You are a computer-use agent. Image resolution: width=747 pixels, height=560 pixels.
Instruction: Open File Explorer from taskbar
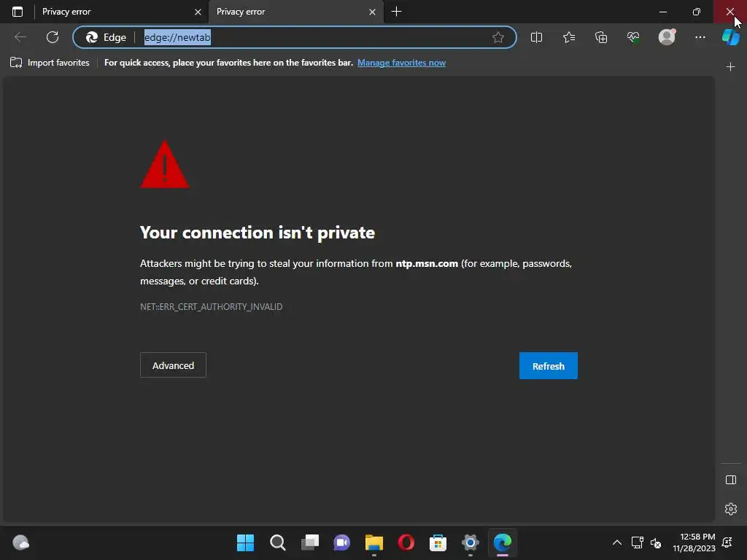[x=374, y=542]
